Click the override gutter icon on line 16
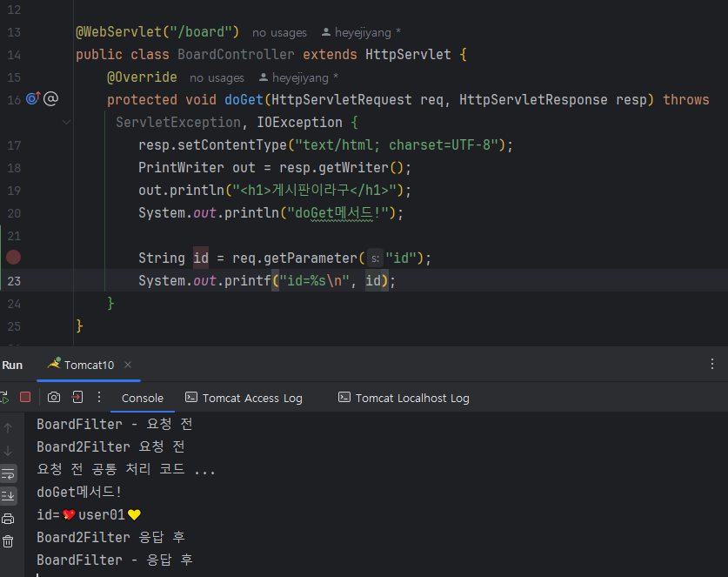The height and width of the screenshot is (577, 728). click(x=33, y=98)
